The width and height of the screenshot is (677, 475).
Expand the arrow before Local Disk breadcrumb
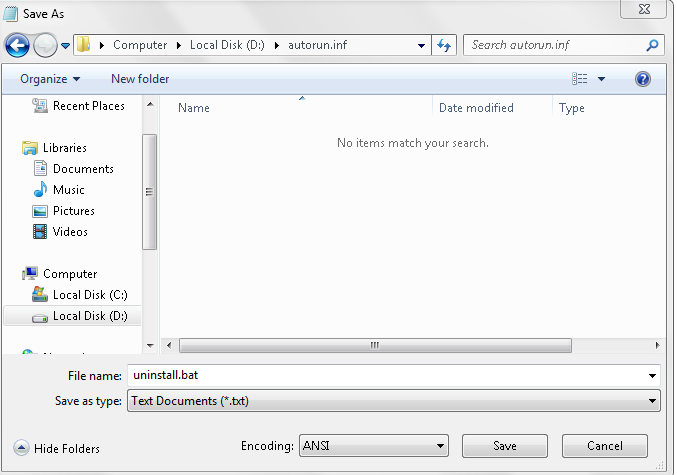click(179, 45)
